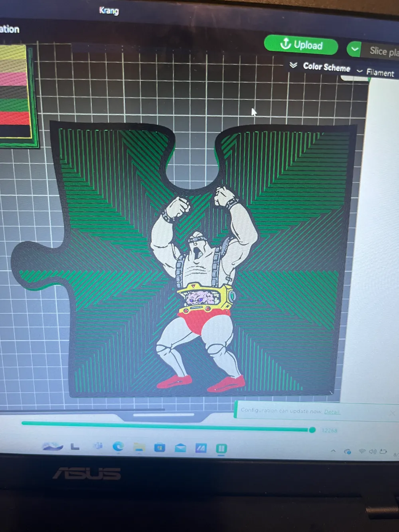Open Microsoft Edge from the taskbar
This screenshot has height=532, width=399.
(118, 447)
